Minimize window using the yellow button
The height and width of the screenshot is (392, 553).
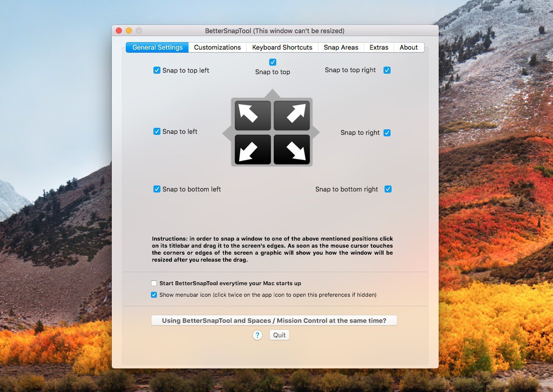[129, 31]
